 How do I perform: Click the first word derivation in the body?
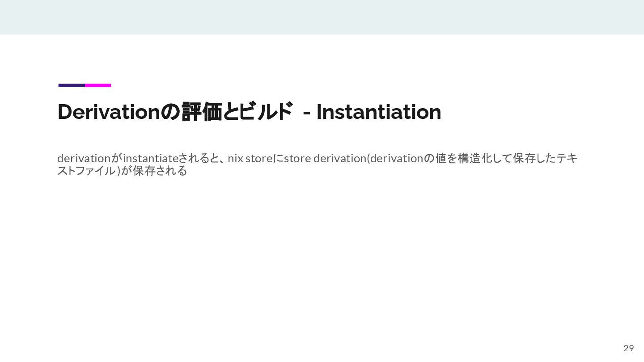84,158
